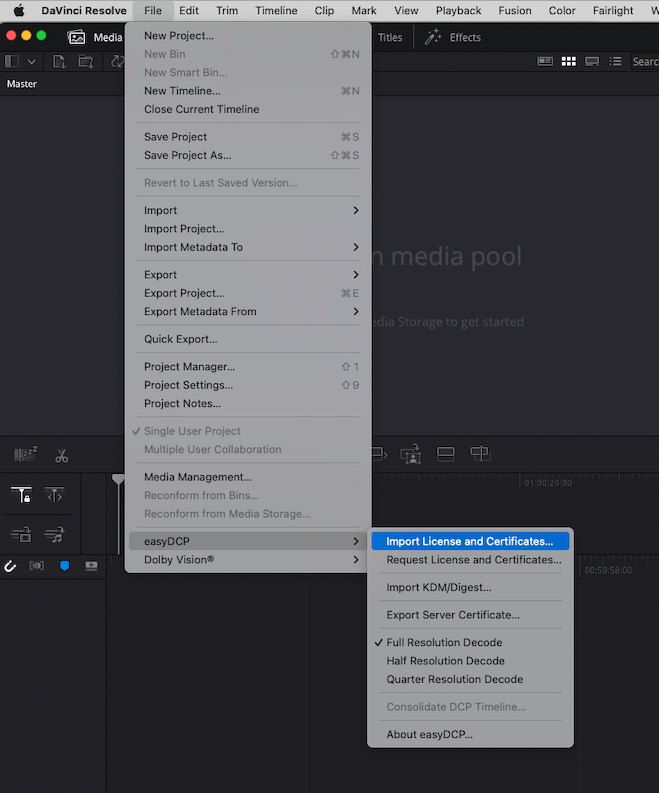Expand the Export submenu
Image resolution: width=659 pixels, height=793 pixels.
pyautogui.click(x=248, y=275)
